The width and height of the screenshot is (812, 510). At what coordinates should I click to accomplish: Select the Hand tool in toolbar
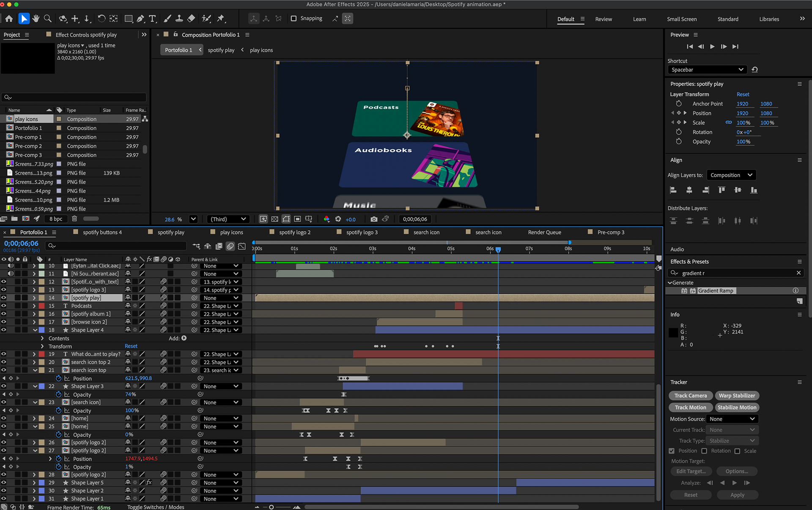36,19
